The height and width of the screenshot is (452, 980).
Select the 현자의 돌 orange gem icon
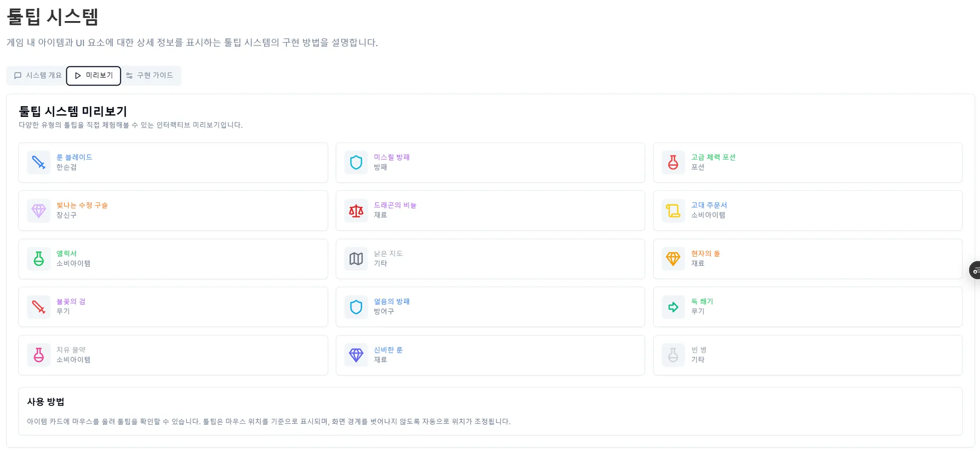[x=673, y=259]
